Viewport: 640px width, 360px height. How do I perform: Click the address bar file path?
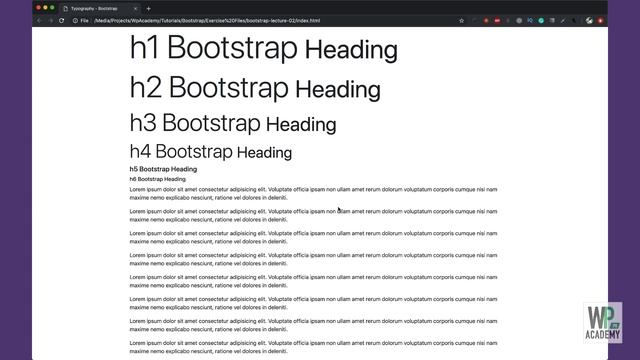[x=207, y=20]
